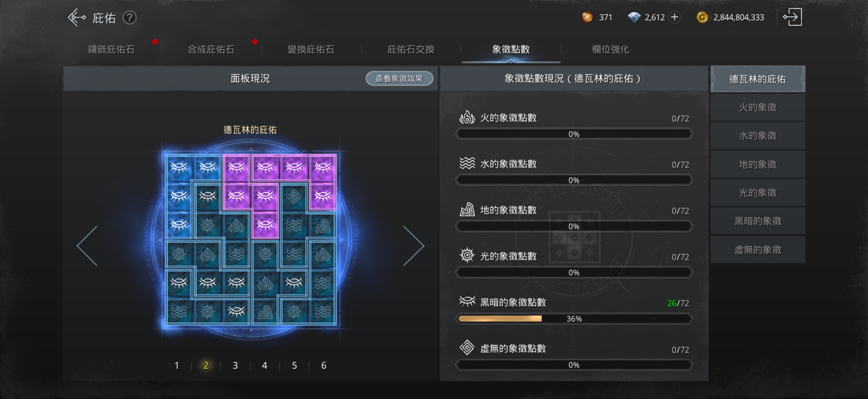Viewport: 868px width, 399px height.
Task: Click the back arrow icon beside 庇佑
Action: pos(76,18)
